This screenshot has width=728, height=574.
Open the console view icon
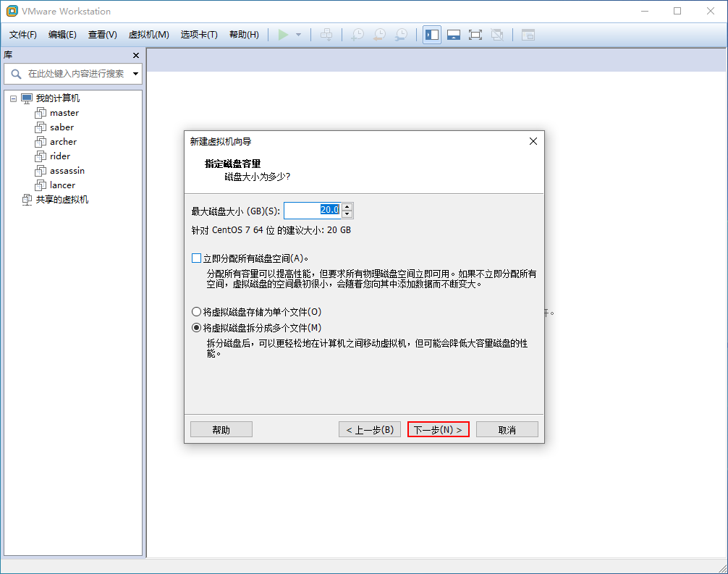point(528,34)
